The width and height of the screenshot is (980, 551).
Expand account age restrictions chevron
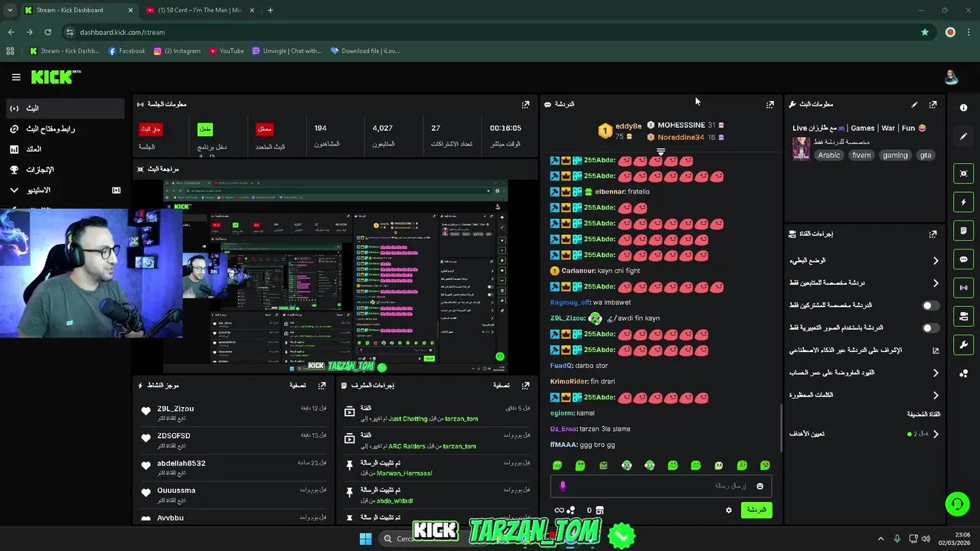936,373
